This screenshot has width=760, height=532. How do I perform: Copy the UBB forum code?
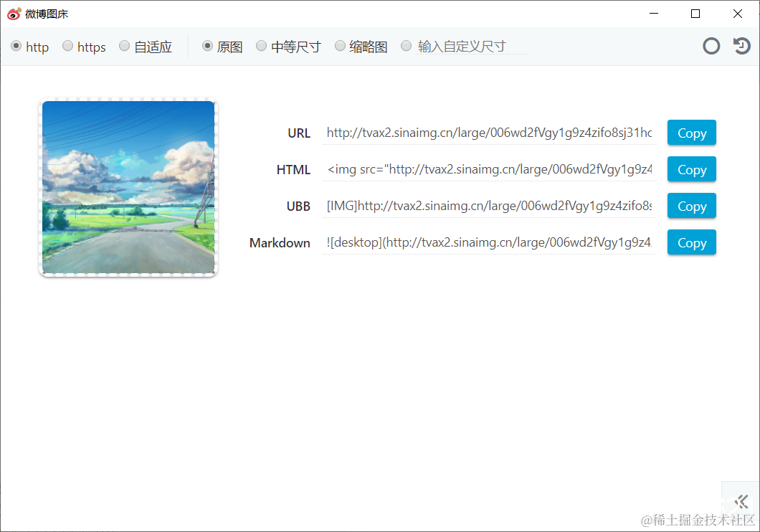coord(690,206)
